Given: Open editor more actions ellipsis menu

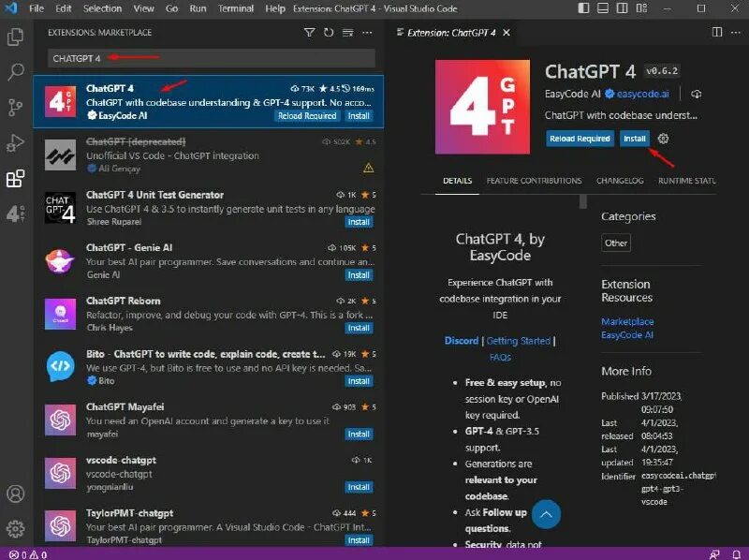Looking at the screenshot, I should click(736, 32).
